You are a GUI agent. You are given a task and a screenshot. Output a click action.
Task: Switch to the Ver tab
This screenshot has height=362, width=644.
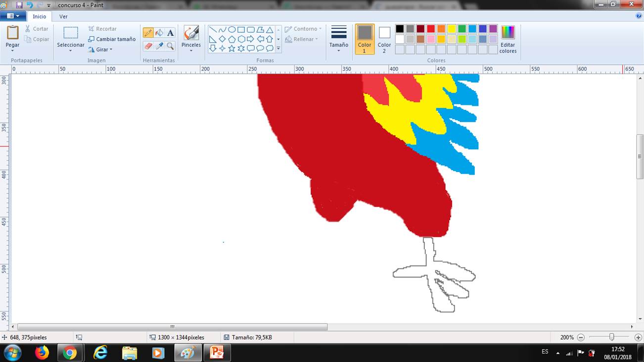[x=63, y=16]
